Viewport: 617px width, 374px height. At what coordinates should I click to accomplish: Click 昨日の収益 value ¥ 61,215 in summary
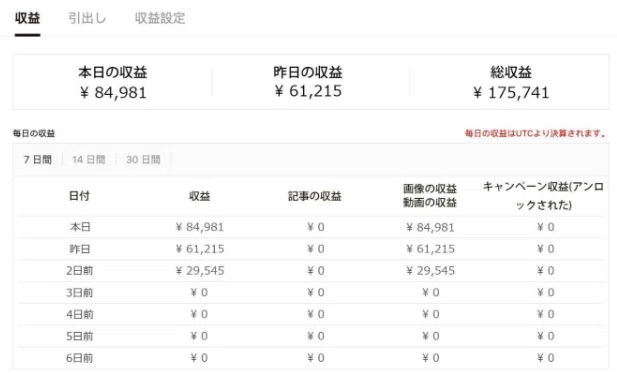coord(308,91)
